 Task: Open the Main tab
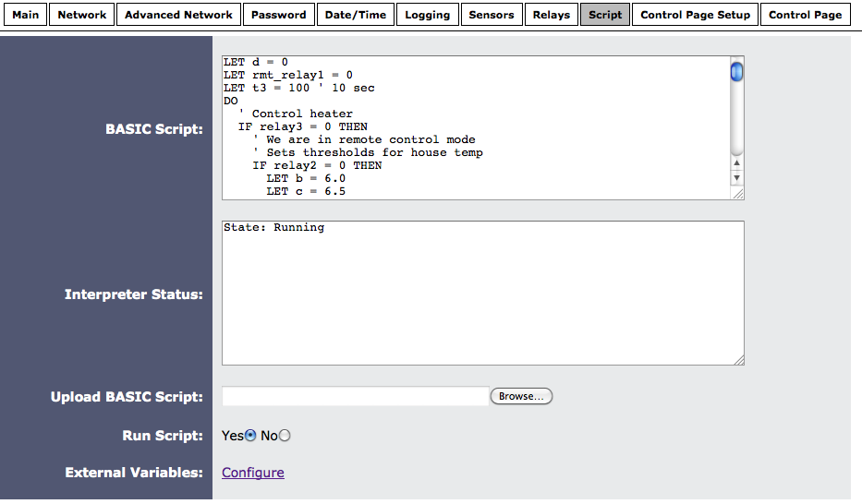[25, 15]
